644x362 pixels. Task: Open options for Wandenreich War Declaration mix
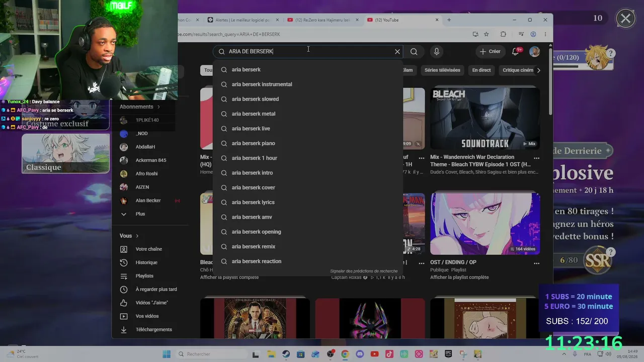(536, 158)
